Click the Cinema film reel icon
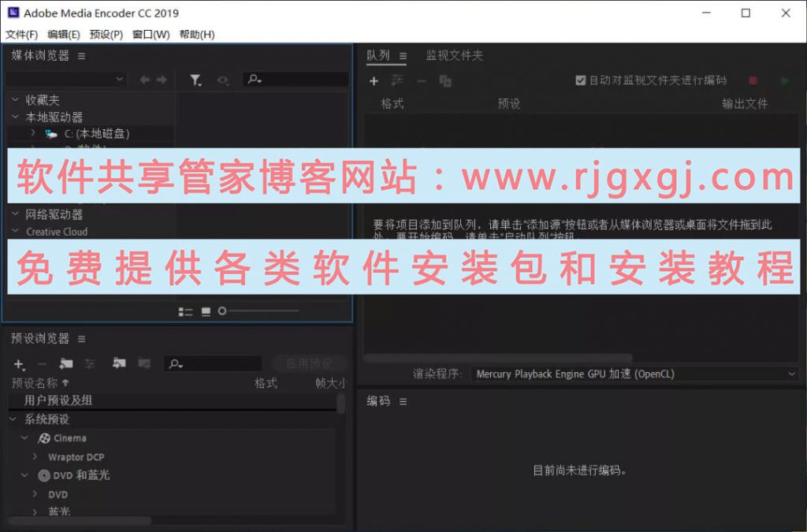Image resolution: width=807 pixels, height=532 pixels. [x=44, y=438]
